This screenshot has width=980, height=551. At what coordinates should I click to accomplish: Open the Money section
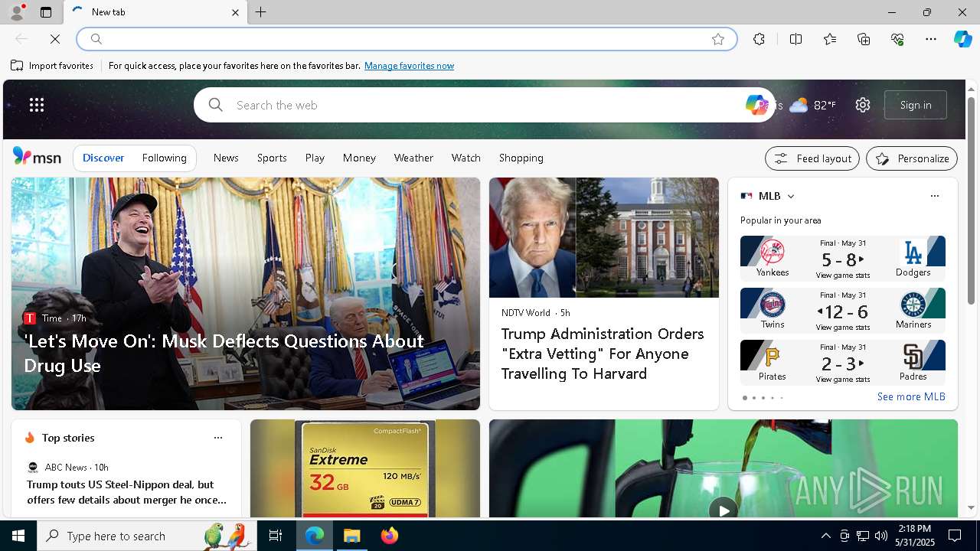pos(359,158)
